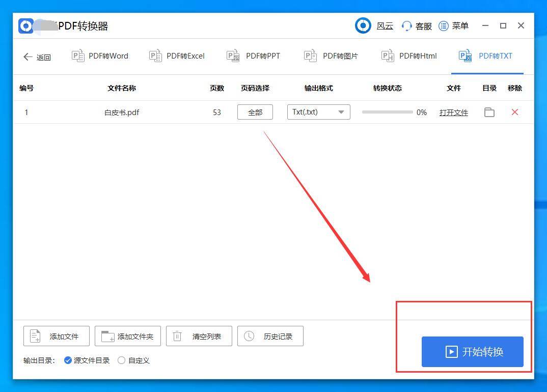This screenshot has width=547, height=392.
Task: Select the file name 白皮书.pdf
Action: [122, 113]
